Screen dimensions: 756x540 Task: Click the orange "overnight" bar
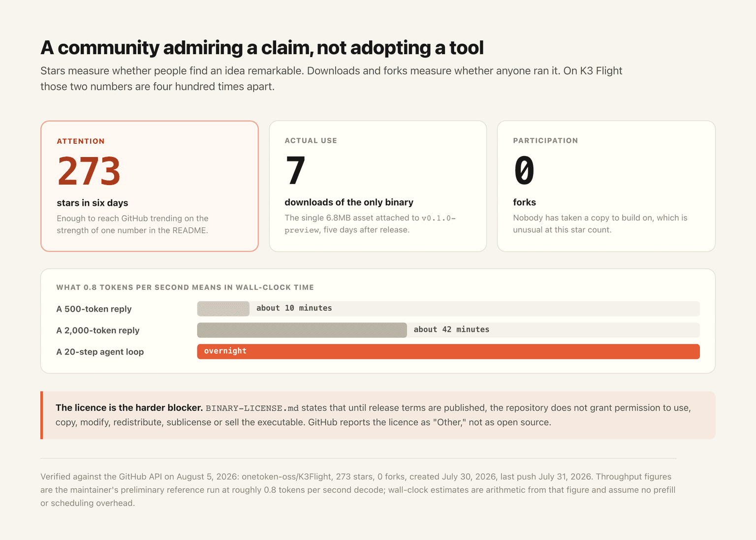(x=448, y=351)
